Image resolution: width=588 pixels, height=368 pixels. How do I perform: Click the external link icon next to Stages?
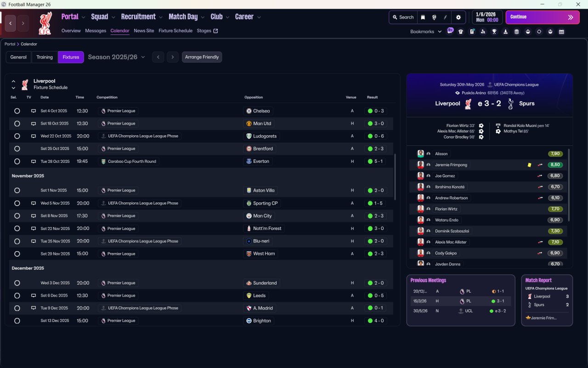point(215,31)
